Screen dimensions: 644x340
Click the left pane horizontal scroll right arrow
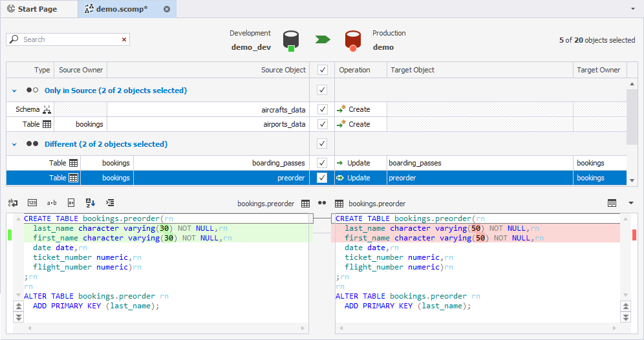point(303,328)
